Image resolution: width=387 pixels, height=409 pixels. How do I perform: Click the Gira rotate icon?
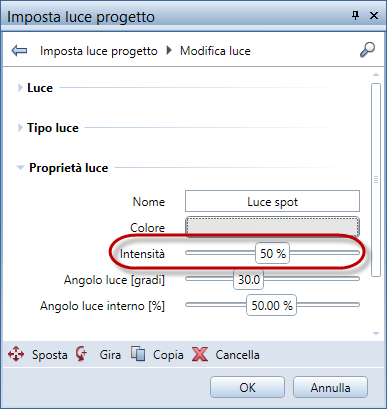81,354
